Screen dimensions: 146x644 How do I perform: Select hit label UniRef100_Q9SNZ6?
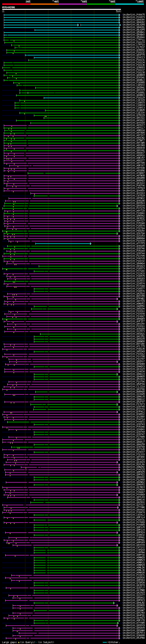coord(133,605)
